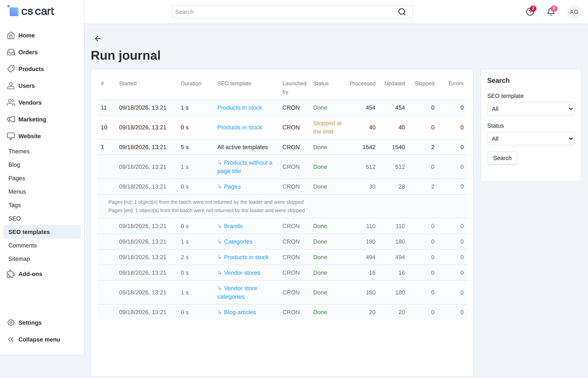
Task: Click the magnifier search icon
Action: pos(402,12)
